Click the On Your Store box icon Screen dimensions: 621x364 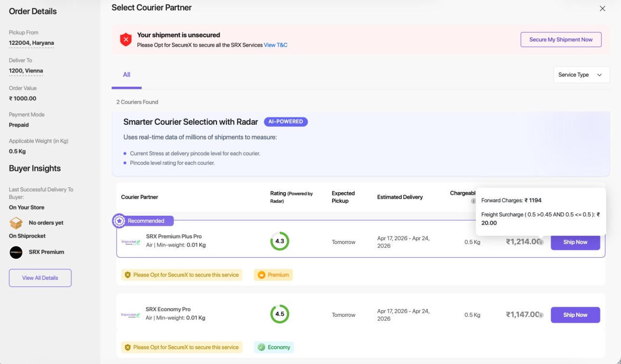tap(16, 223)
